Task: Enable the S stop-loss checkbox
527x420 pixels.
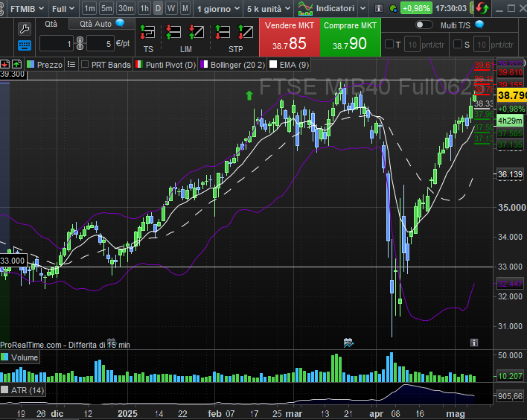Action: pos(458,44)
